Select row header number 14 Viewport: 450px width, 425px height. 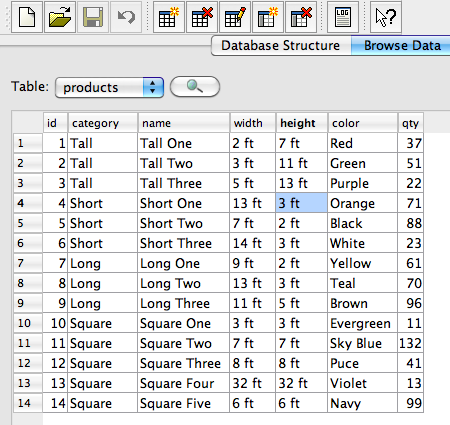tap(28, 403)
